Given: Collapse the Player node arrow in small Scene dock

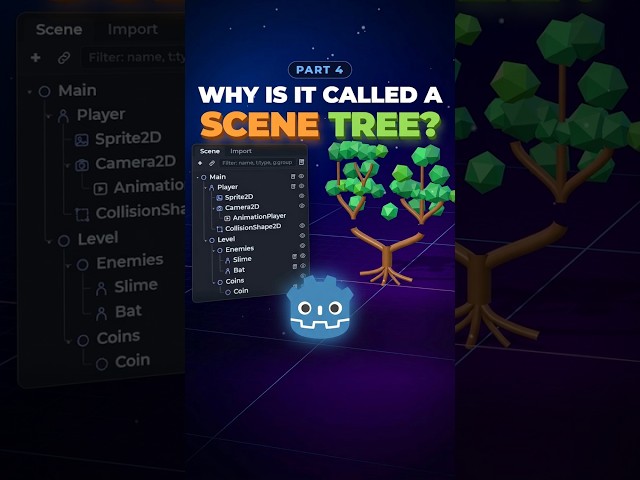Looking at the screenshot, I should tap(205, 187).
